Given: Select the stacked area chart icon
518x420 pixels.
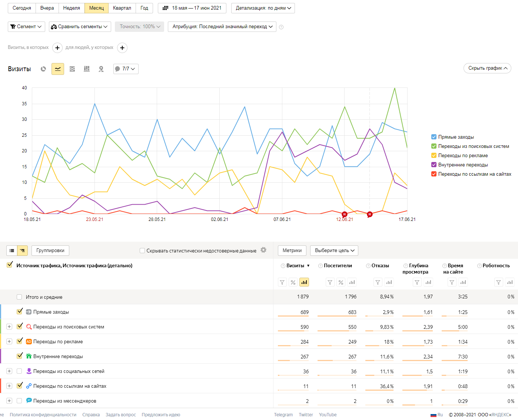Looking at the screenshot, I should click(x=72, y=69).
